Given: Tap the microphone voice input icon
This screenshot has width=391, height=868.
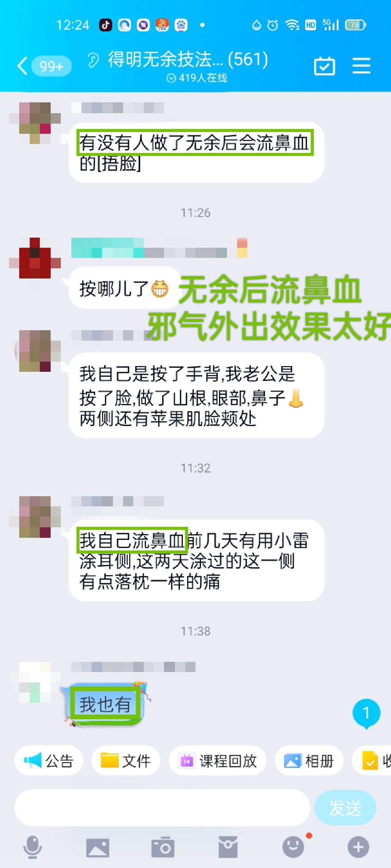Looking at the screenshot, I should (x=33, y=847).
